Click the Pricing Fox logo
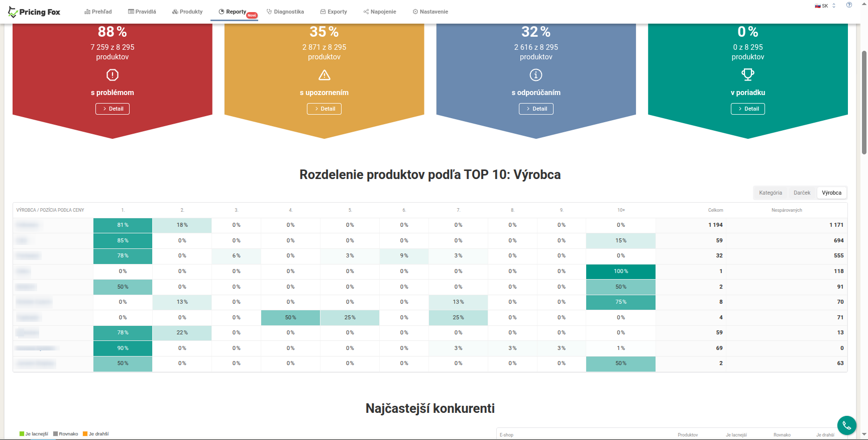 34,12
